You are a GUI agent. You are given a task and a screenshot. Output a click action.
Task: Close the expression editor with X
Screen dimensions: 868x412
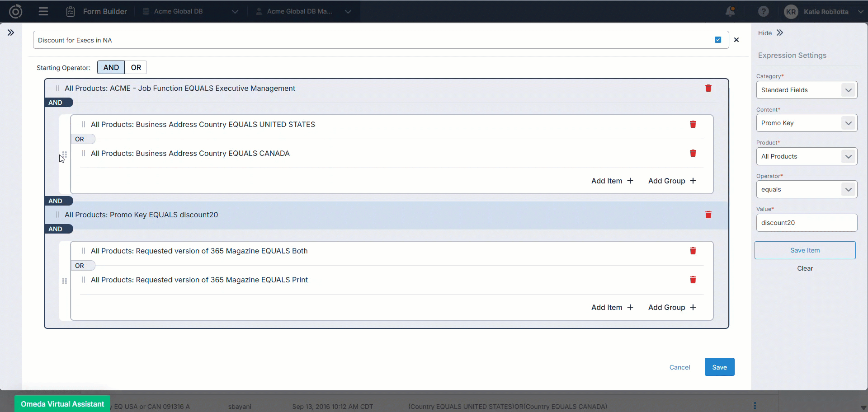pos(736,40)
